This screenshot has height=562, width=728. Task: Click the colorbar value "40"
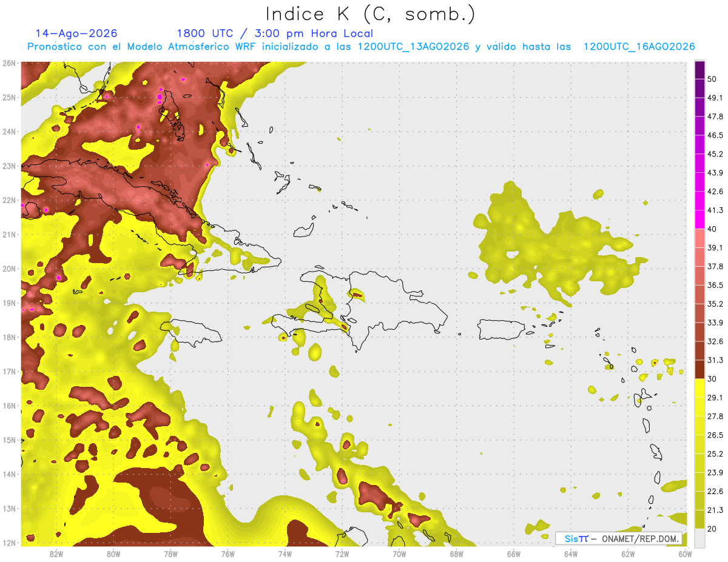click(713, 229)
